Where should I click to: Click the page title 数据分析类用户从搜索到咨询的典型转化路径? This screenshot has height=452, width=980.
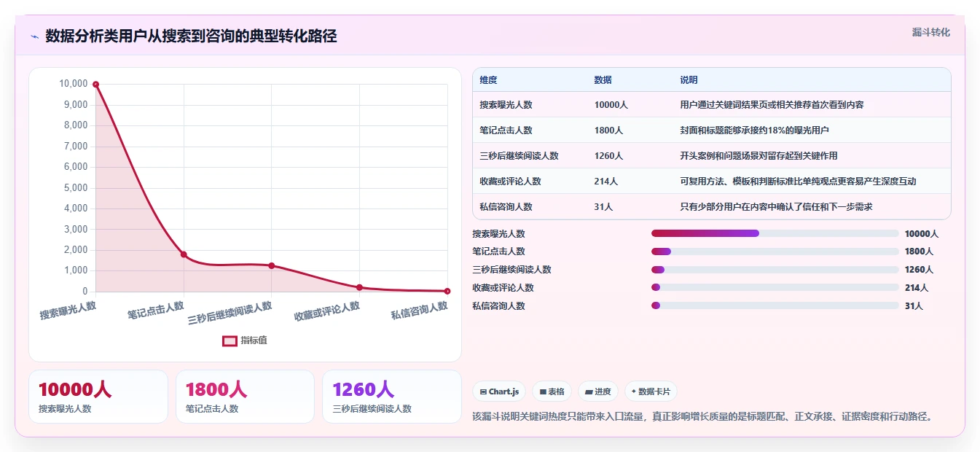click(191, 36)
